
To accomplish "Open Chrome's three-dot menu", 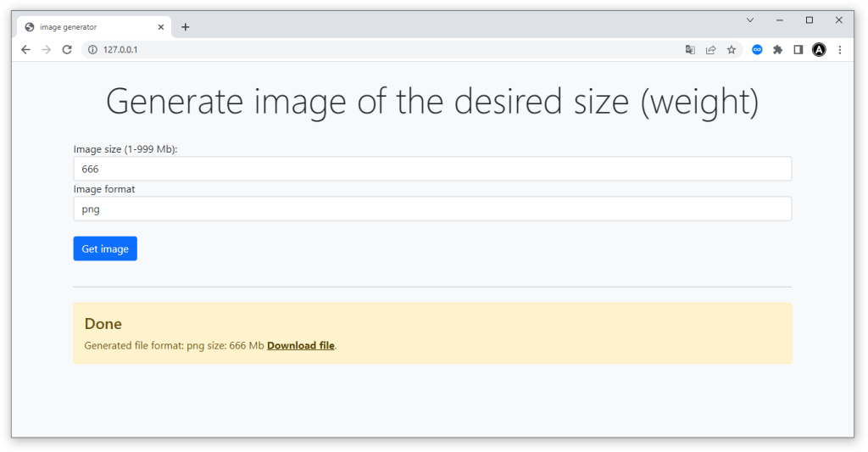I will pos(840,50).
